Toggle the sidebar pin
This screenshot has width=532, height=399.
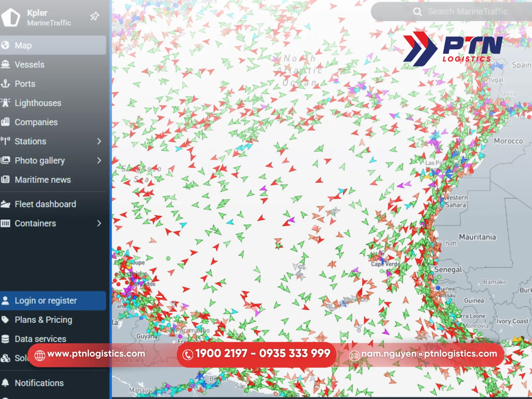[x=94, y=16]
